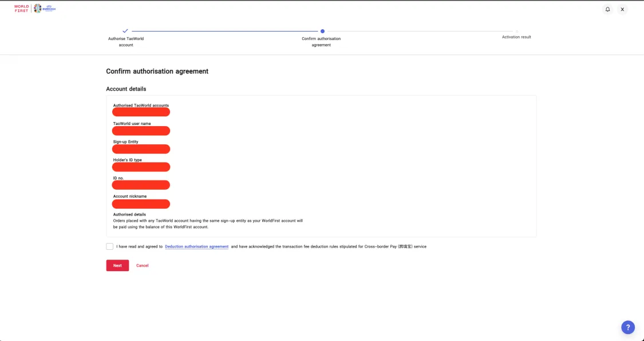This screenshot has height=341, width=644.
Task: Click the EURO 2024 partner logo
Action: tap(44, 8)
